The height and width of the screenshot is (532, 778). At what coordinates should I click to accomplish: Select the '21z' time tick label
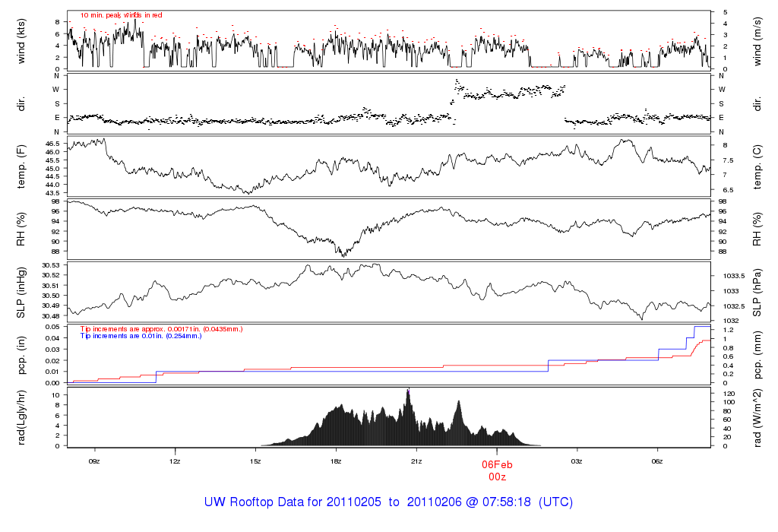coord(416,461)
